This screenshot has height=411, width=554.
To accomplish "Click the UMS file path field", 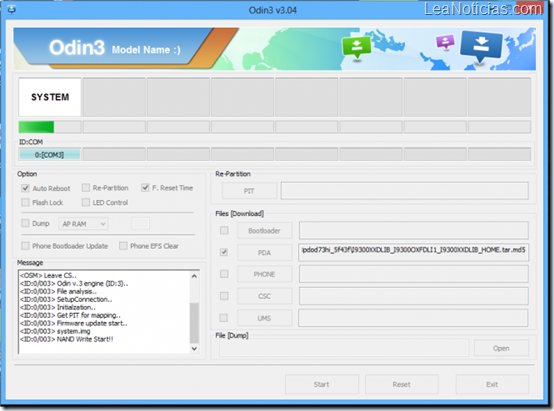I will (x=413, y=318).
